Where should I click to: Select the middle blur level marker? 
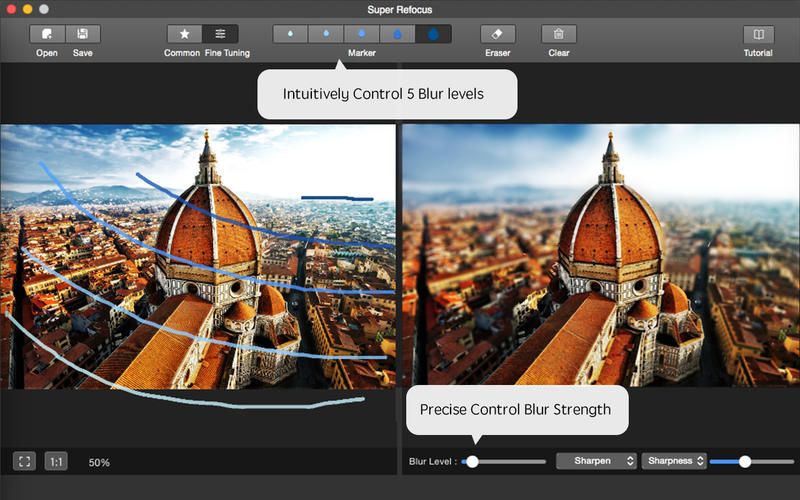pyautogui.click(x=362, y=34)
